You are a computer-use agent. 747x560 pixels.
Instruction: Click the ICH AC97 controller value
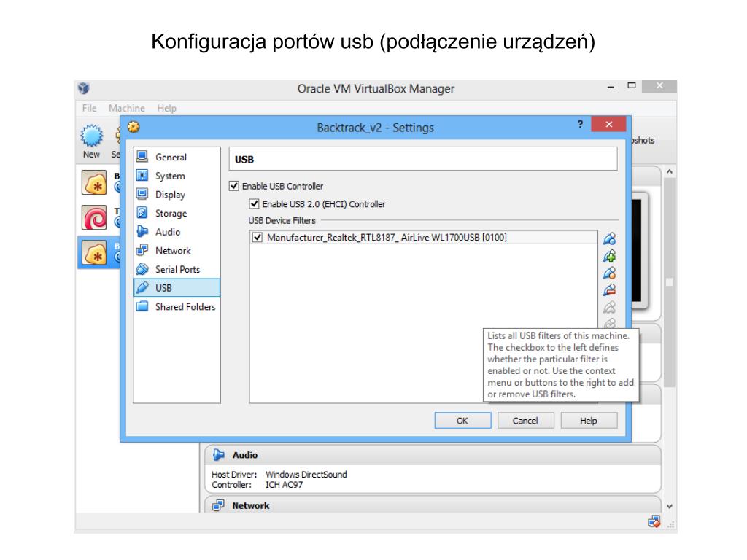[x=284, y=485]
